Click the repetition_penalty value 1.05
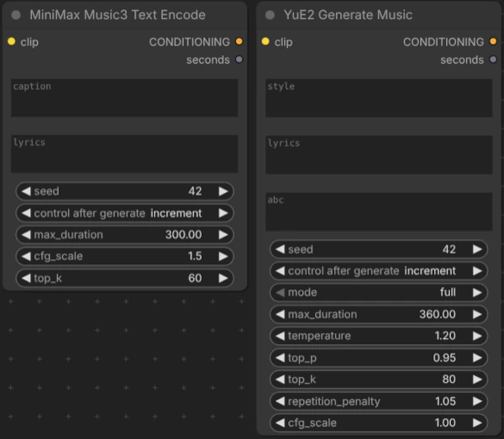The image size is (504, 439). pos(445,401)
